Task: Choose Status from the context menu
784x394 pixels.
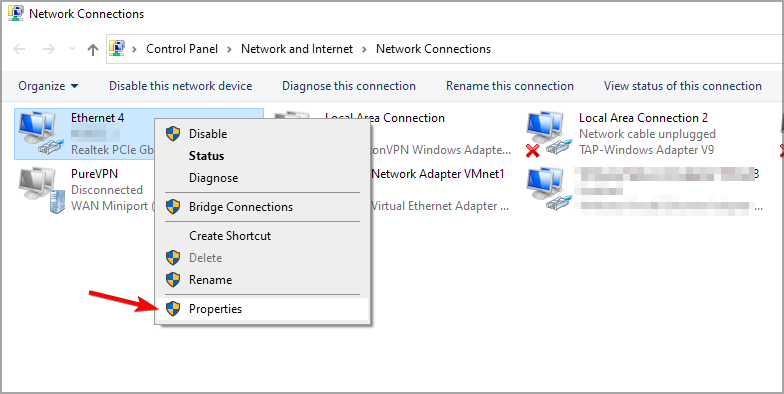Action: (206, 156)
